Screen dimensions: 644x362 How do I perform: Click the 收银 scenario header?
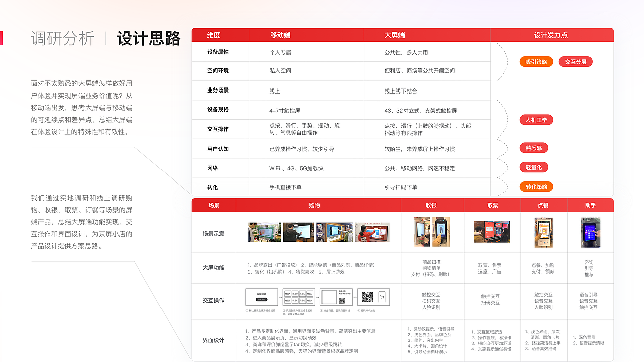(431, 206)
